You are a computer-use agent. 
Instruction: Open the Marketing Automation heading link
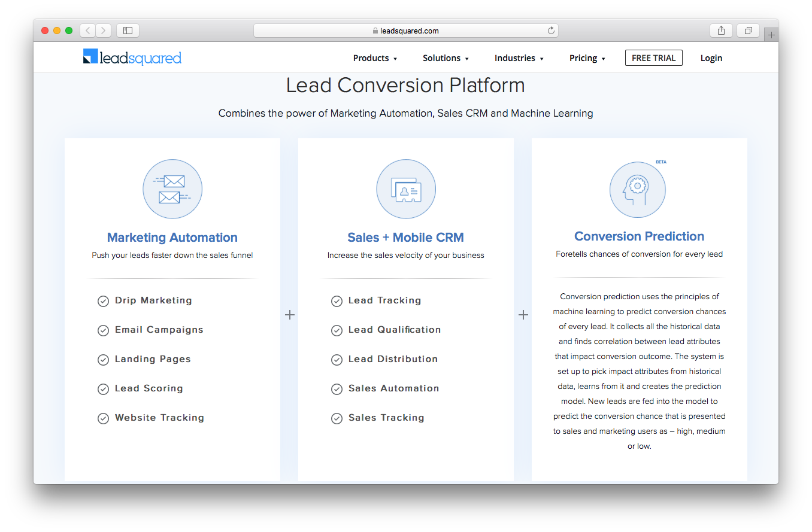point(172,238)
